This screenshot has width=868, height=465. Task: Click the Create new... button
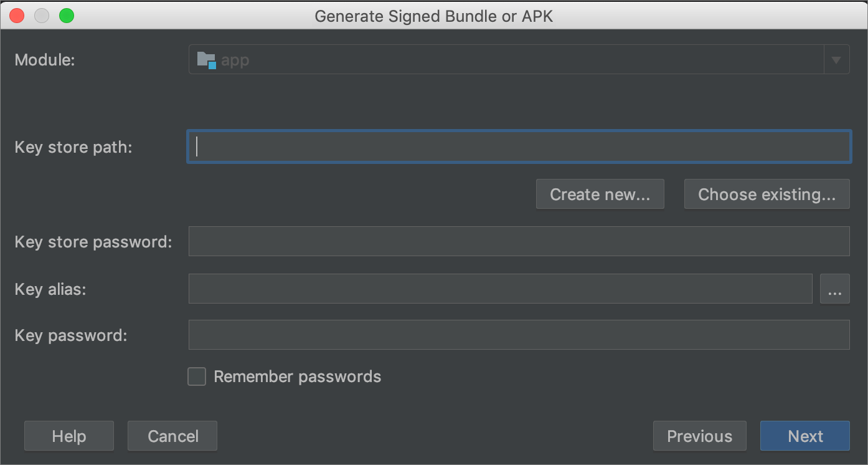point(600,194)
